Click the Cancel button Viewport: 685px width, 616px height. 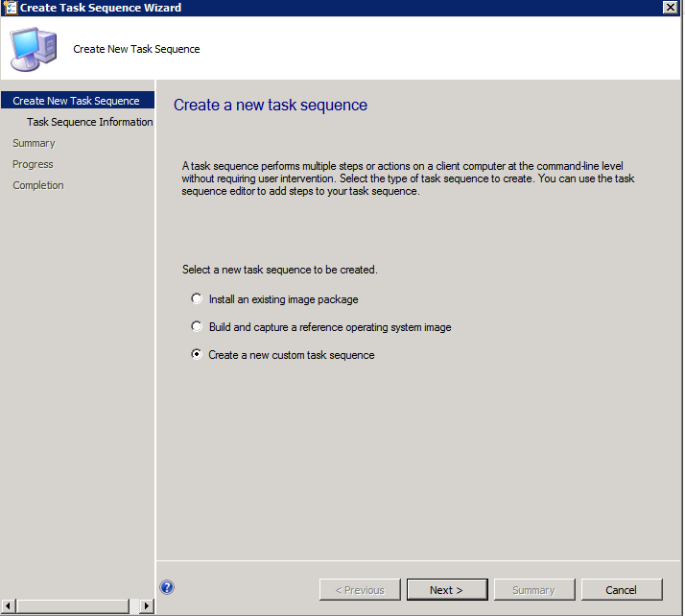pyautogui.click(x=622, y=590)
